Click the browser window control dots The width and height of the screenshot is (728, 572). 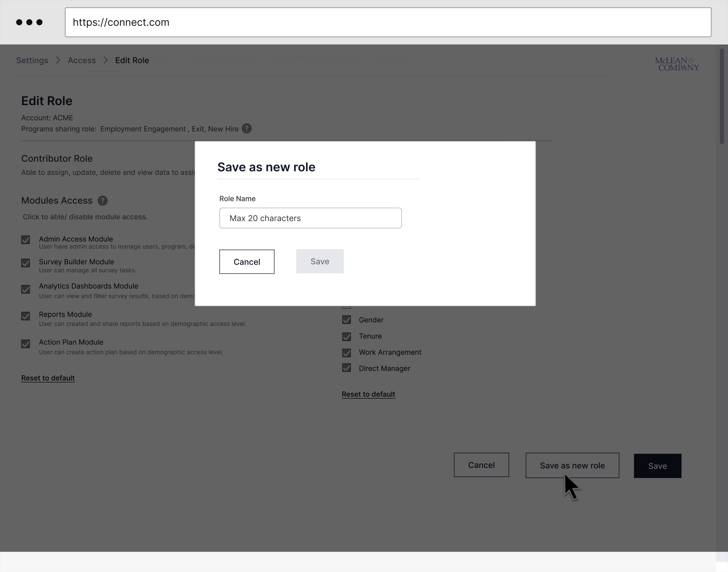[30, 22]
